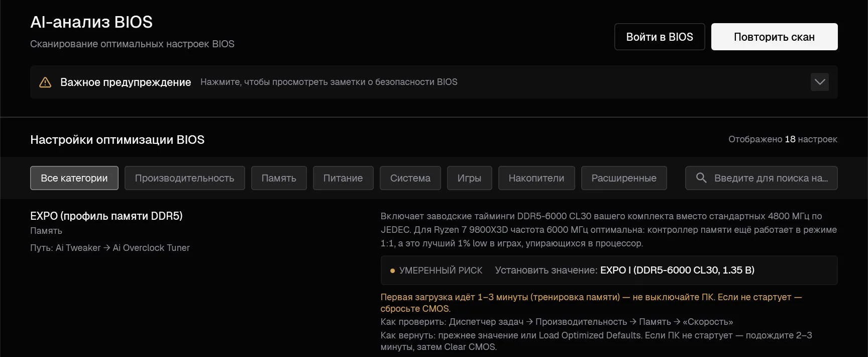Click the 'Как проверить' verification instructions line
868x357 pixels.
coord(557,322)
